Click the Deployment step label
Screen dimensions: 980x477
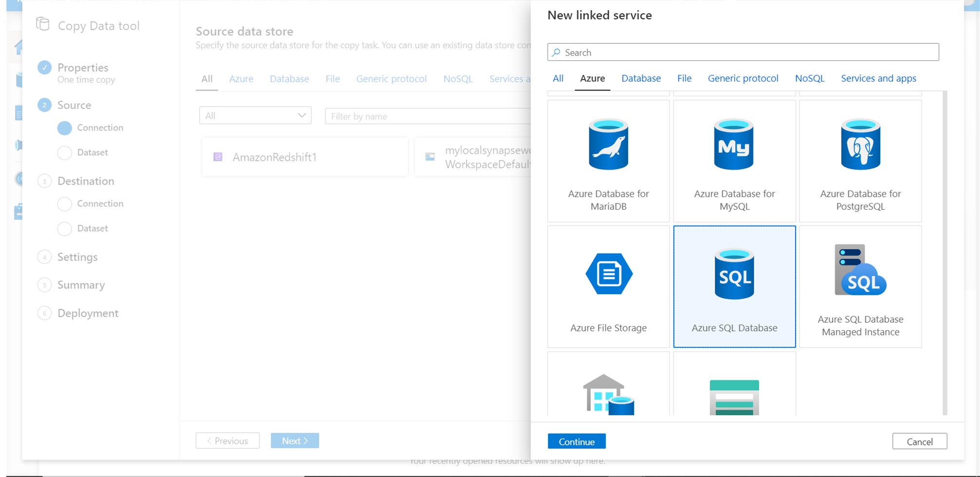[x=88, y=313]
